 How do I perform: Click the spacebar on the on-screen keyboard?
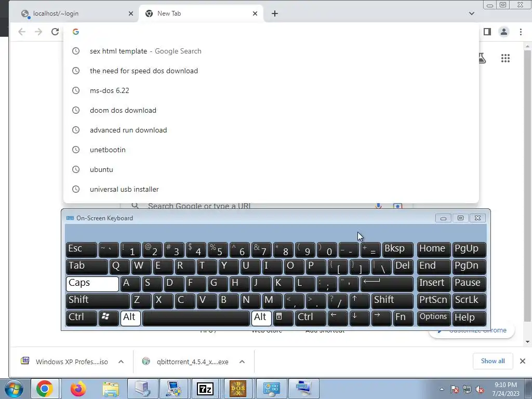[x=196, y=318]
